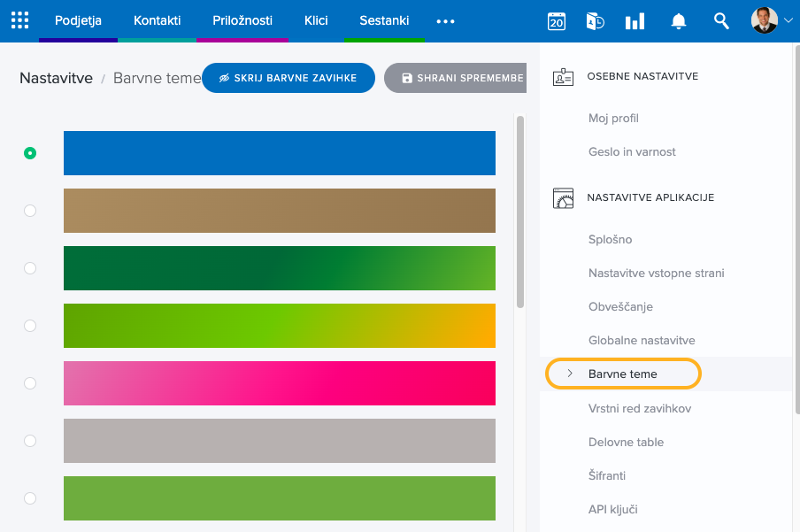This screenshot has height=532, width=800.
Task: Select the dark green theme radio button
Action: click(30, 268)
